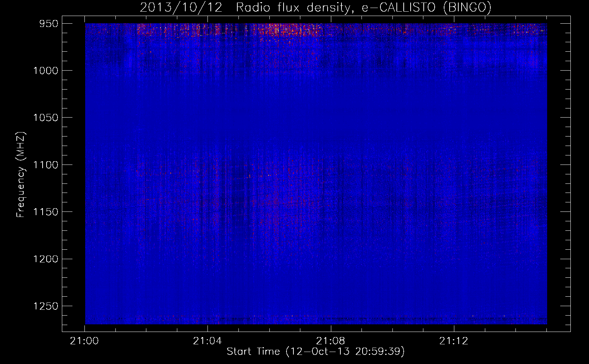Click the 21:00 time tick label
589x364 pixels.
84,341
